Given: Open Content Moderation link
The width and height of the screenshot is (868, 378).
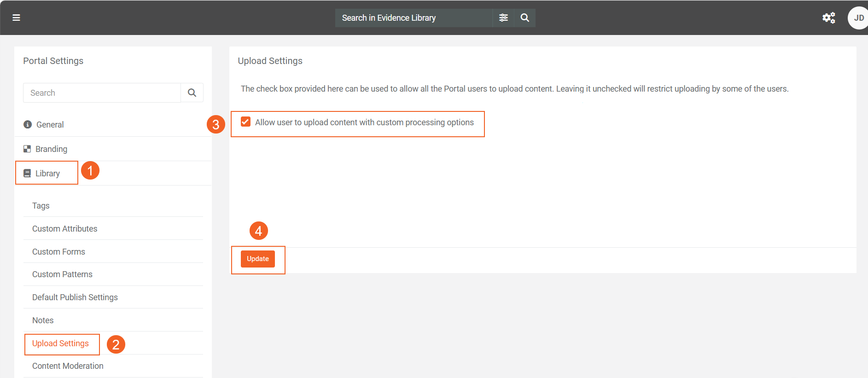Looking at the screenshot, I should [68, 366].
